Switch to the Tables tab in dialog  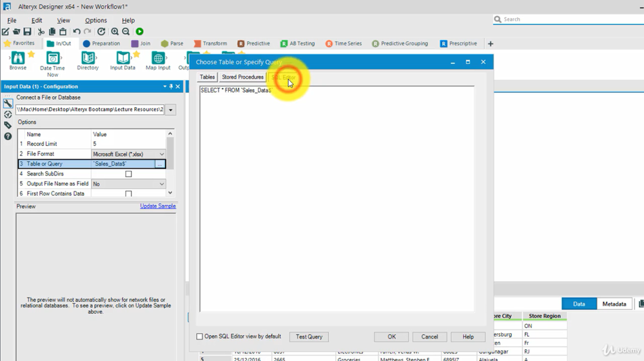coord(207,77)
